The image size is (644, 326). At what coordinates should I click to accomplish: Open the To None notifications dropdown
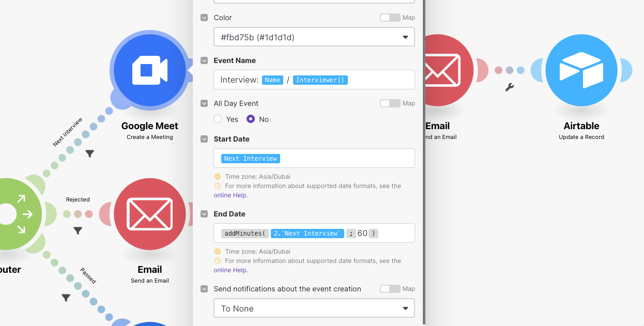pos(314,308)
